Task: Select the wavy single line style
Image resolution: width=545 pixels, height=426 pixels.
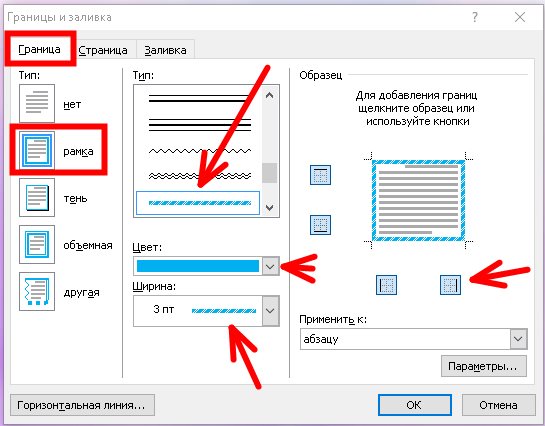Action: pos(200,151)
